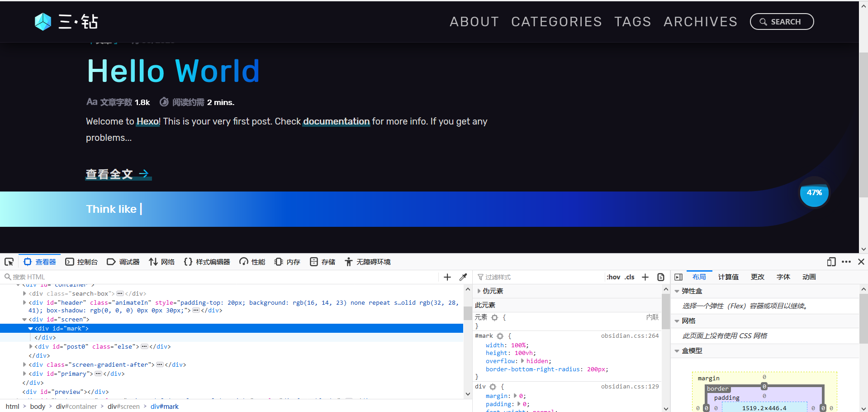Create a new node with the + icon
Image resolution: width=868 pixels, height=412 pixels.
tap(447, 277)
